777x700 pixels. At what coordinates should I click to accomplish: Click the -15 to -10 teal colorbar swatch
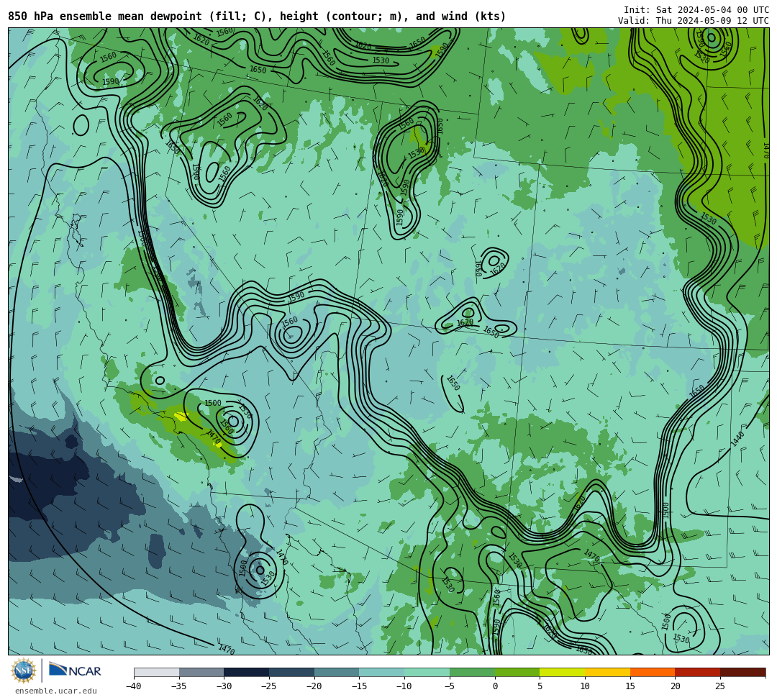pyautogui.click(x=382, y=672)
